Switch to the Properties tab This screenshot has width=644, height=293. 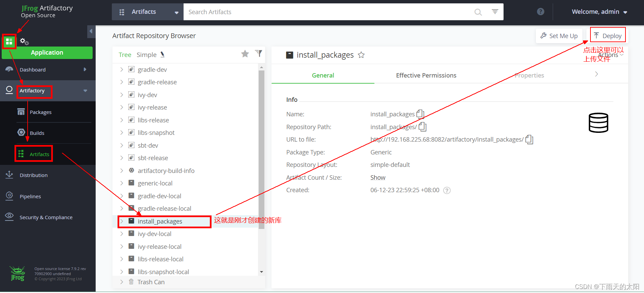pyautogui.click(x=529, y=75)
